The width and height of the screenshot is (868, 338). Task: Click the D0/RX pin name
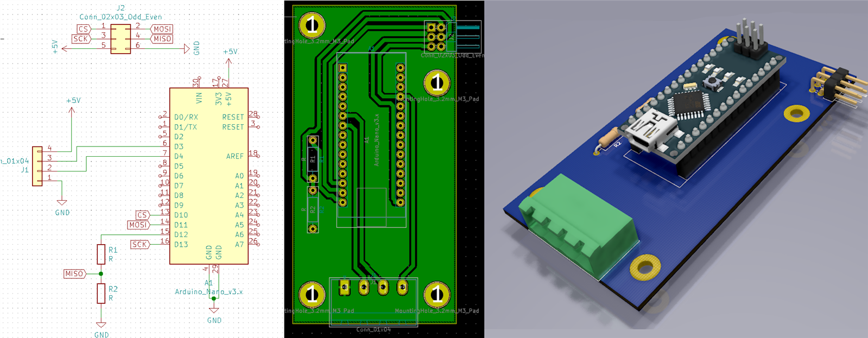(x=186, y=117)
